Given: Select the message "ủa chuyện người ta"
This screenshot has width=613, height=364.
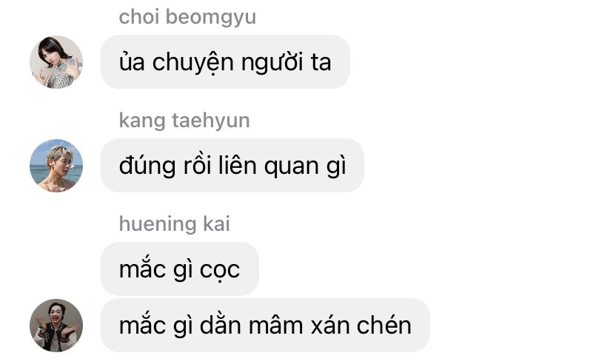Looking at the screenshot, I should [x=225, y=61].
